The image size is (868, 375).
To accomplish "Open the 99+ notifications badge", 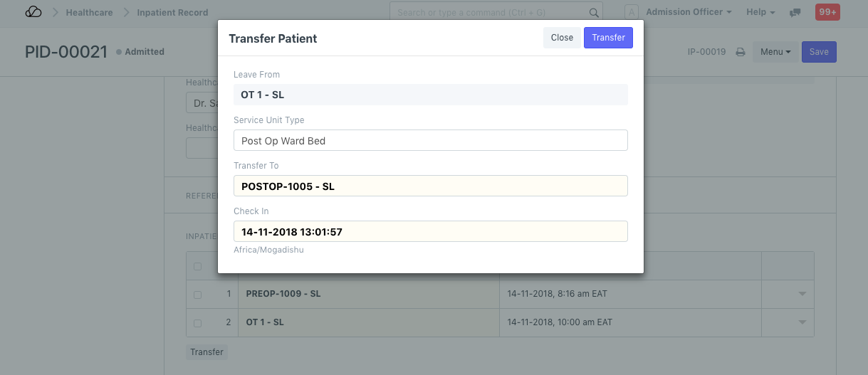I will click(827, 12).
